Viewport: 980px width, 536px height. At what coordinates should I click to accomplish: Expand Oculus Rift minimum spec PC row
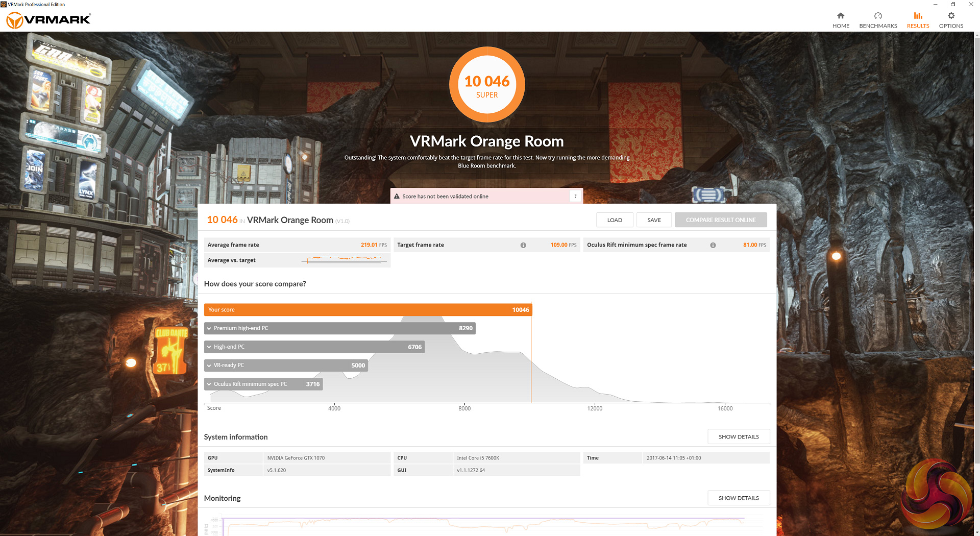[263, 384]
